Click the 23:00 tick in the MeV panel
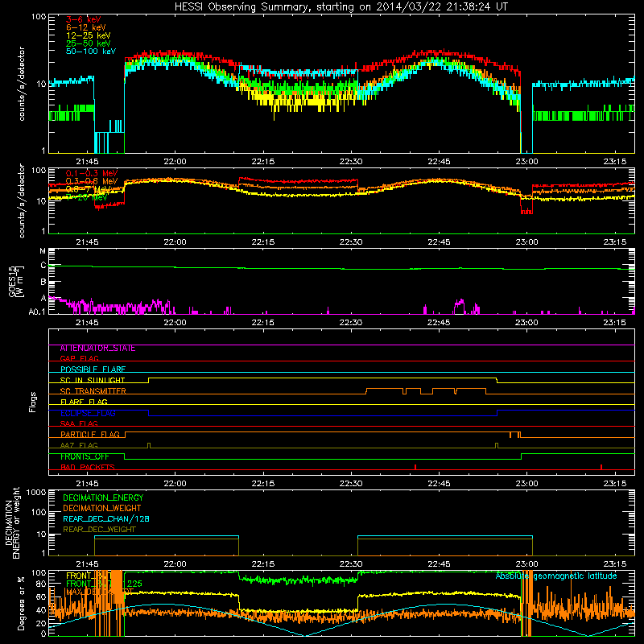The image size is (644, 644). 526,242
